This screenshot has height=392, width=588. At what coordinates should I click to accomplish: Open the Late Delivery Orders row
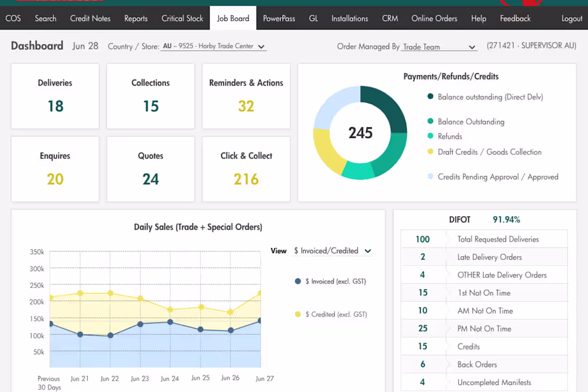[x=484, y=257]
